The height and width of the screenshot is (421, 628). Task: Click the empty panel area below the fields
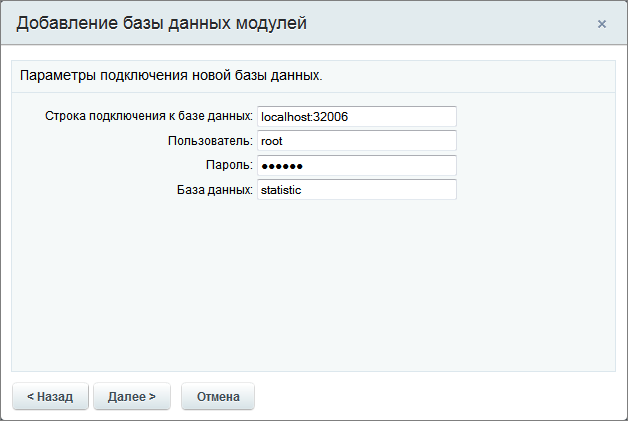[x=313, y=285]
